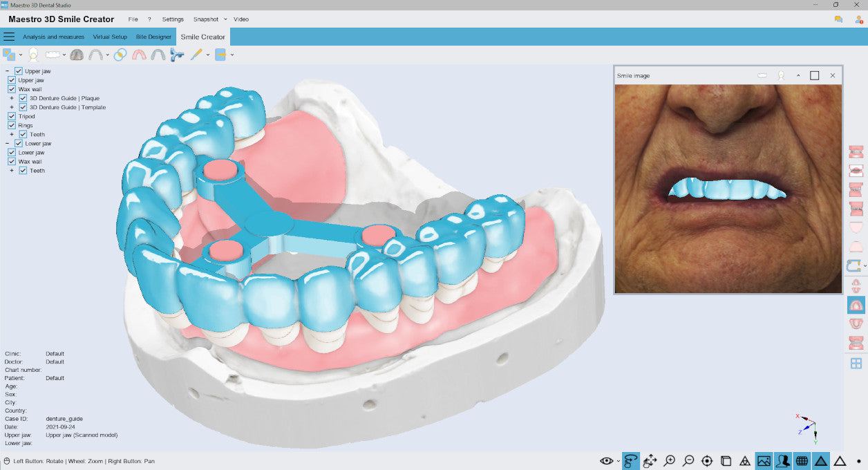Open dropdown beside the teeth library icon
The image size is (868, 470).
pyautogui.click(x=64, y=55)
